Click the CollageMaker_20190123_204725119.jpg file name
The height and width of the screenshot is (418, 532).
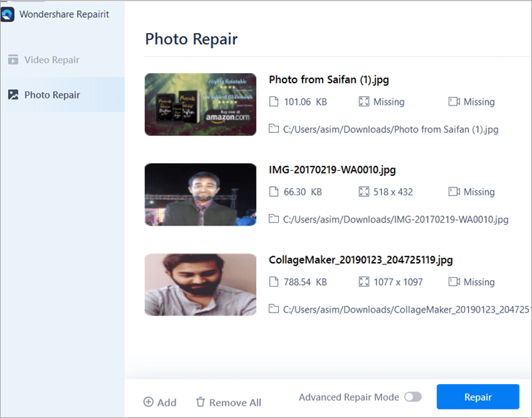[x=361, y=260]
